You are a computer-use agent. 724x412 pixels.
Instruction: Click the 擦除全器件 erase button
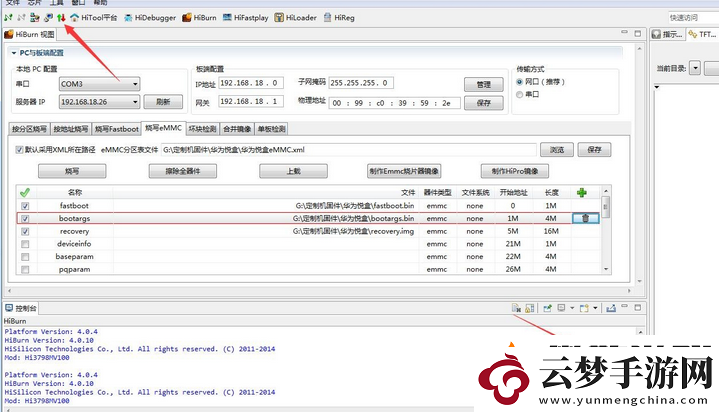pyautogui.click(x=182, y=171)
